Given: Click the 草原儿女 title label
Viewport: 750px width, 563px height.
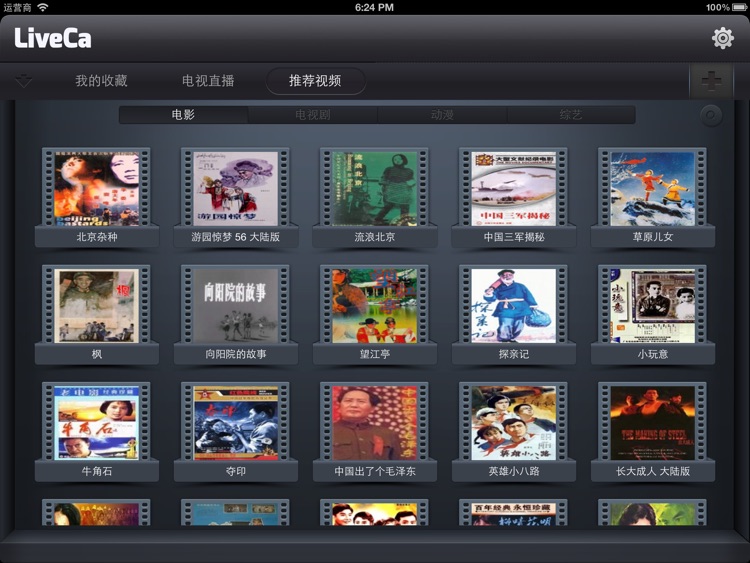Looking at the screenshot, I should (x=652, y=237).
